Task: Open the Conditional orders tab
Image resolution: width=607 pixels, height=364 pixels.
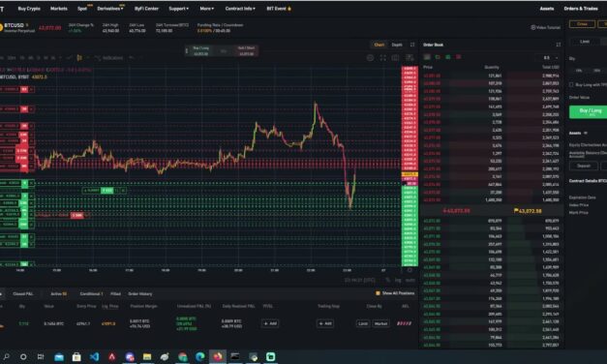Action: 91,294
